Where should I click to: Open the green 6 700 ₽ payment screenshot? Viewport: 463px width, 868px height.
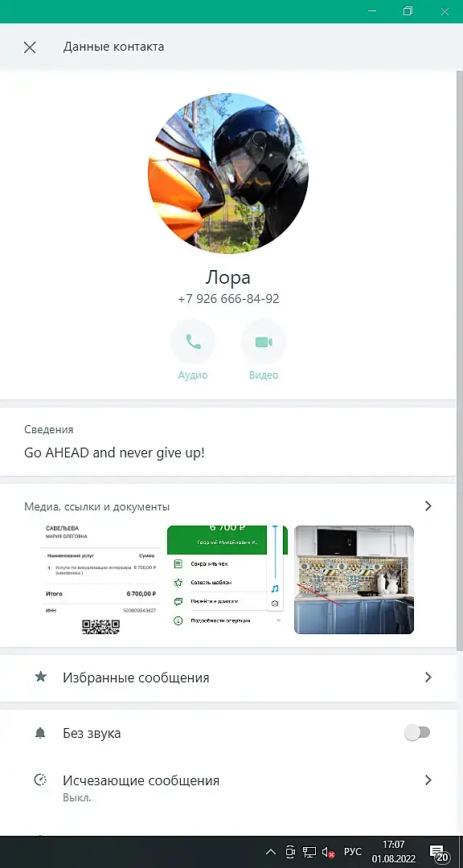click(227, 579)
